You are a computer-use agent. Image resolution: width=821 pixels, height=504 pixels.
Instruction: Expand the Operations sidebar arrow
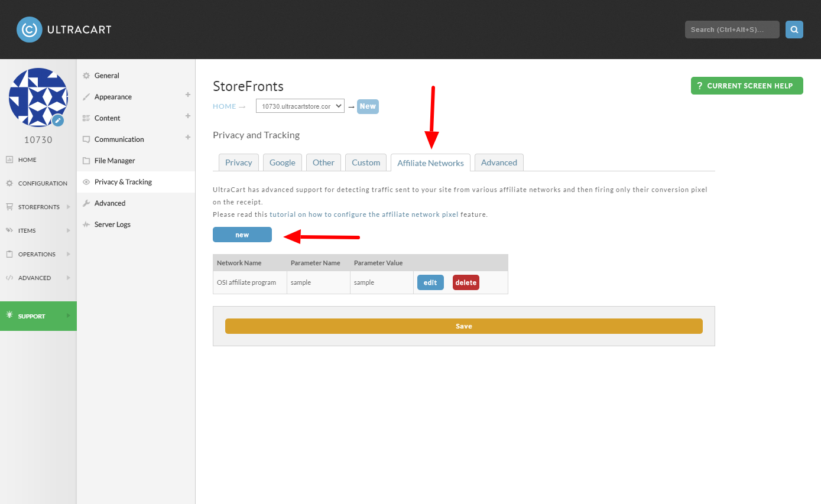(69, 254)
